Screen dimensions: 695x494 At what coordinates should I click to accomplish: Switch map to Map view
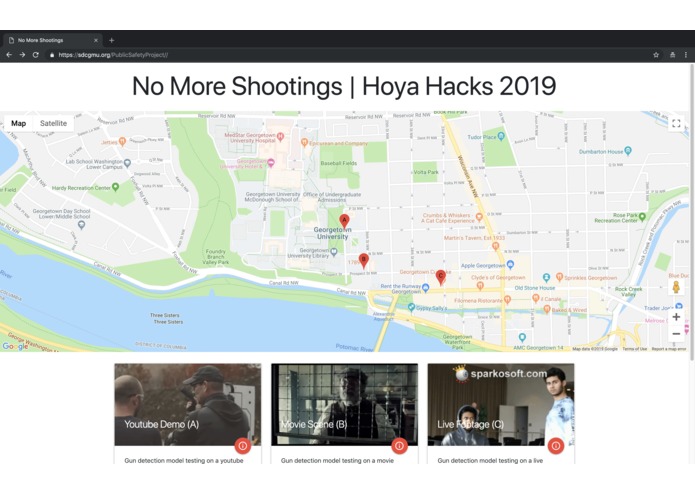tap(19, 123)
